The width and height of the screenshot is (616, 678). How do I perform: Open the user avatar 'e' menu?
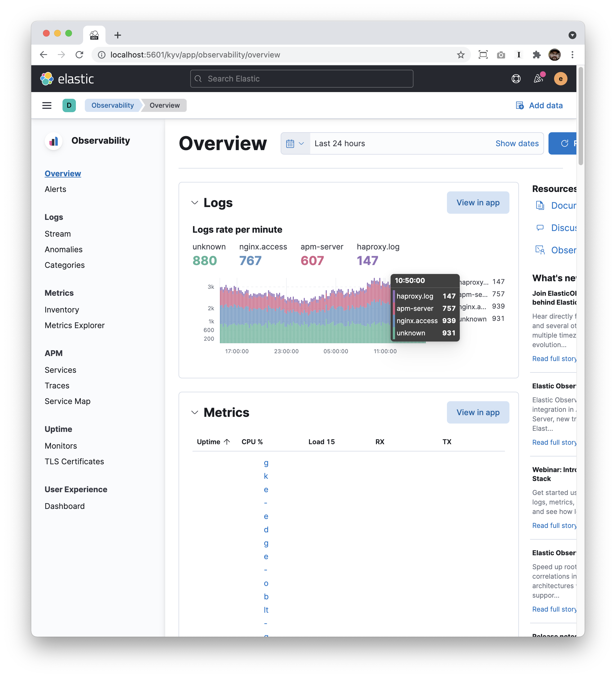tap(560, 79)
